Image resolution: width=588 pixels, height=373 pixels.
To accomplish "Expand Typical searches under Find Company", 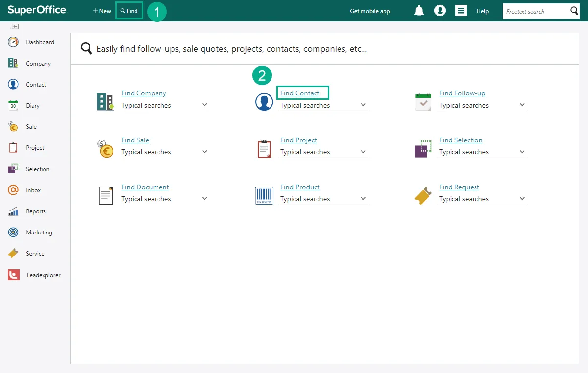I will tap(204, 105).
